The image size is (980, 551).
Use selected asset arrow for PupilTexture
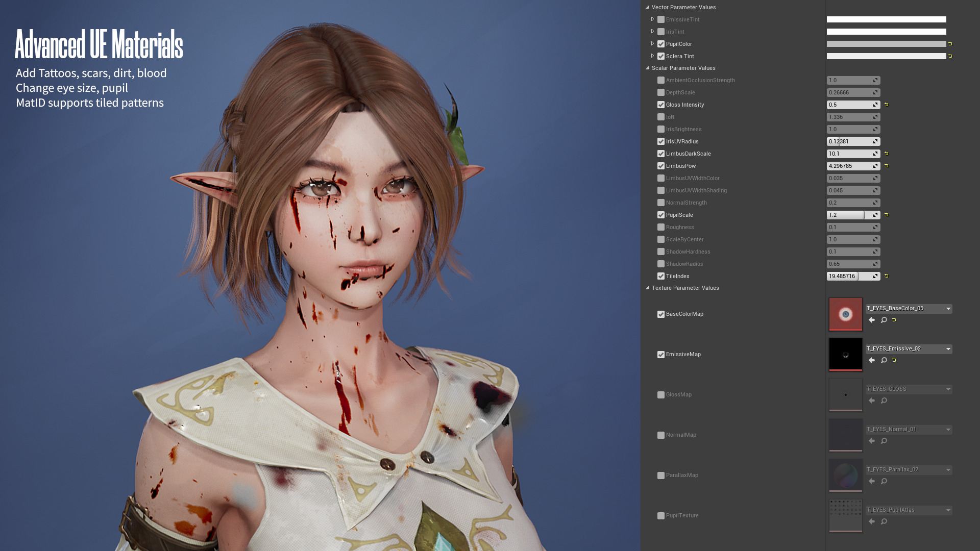(872, 521)
